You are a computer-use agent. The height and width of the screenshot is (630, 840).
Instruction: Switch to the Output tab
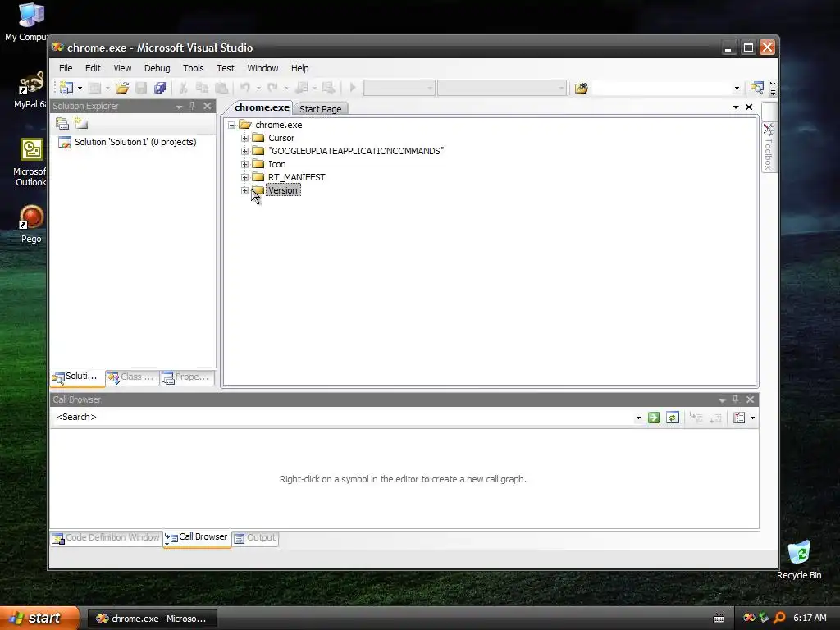click(x=255, y=538)
